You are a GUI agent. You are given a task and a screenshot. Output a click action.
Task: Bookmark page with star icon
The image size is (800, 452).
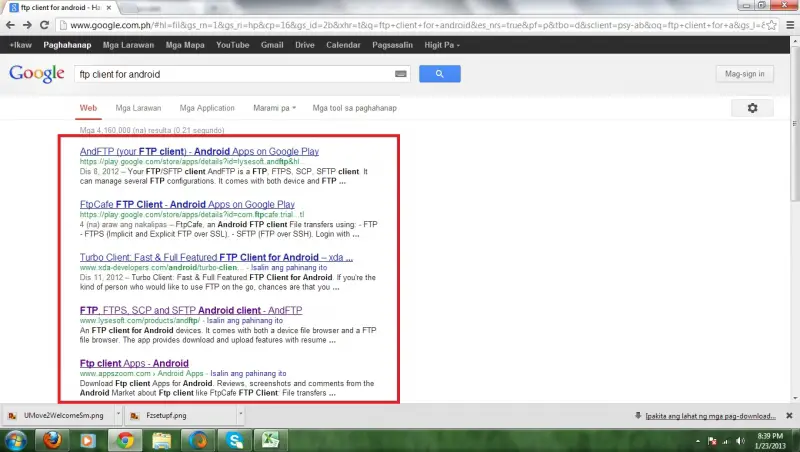[x=771, y=25]
